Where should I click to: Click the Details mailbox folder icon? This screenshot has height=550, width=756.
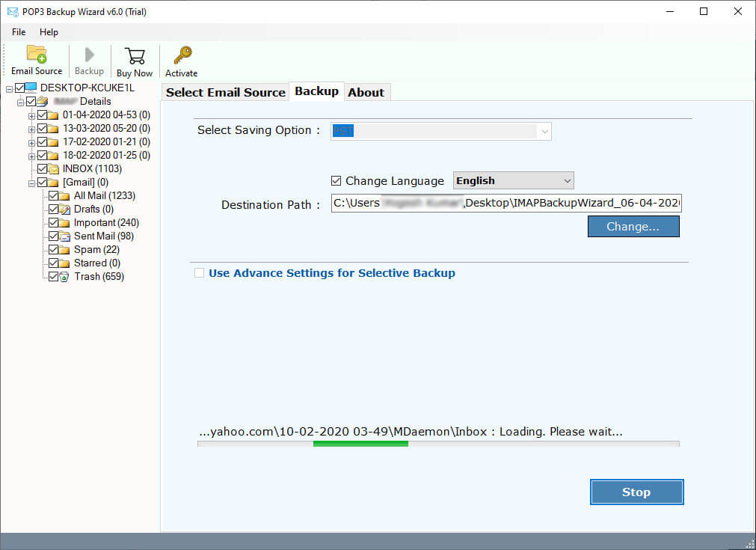point(43,101)
